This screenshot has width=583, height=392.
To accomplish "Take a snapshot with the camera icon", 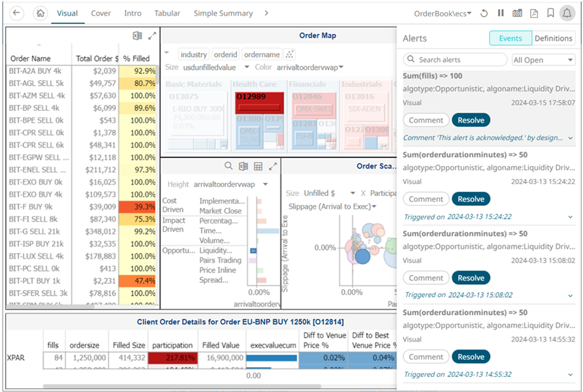I will pos(517,13).
